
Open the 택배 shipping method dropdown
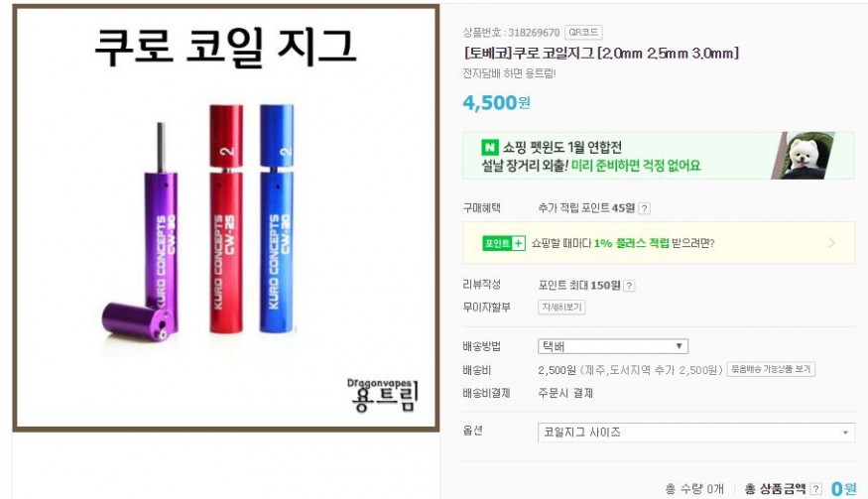pyautogui.click(x=613, y=346)
